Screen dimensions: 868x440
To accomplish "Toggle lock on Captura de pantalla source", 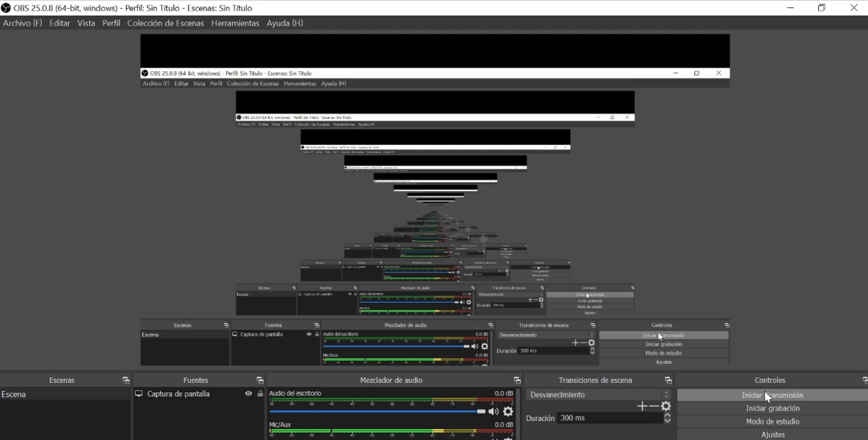I will click(260, 394).
